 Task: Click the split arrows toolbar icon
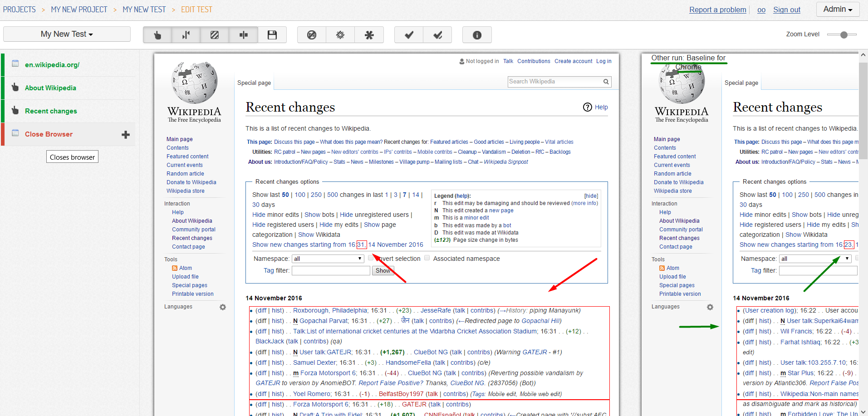(x=186, y=35)
